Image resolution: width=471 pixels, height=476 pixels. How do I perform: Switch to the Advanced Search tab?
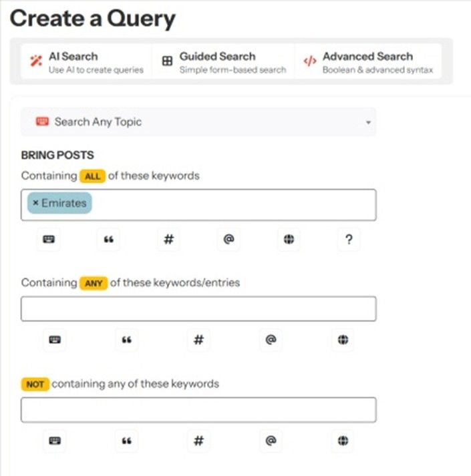367,62
